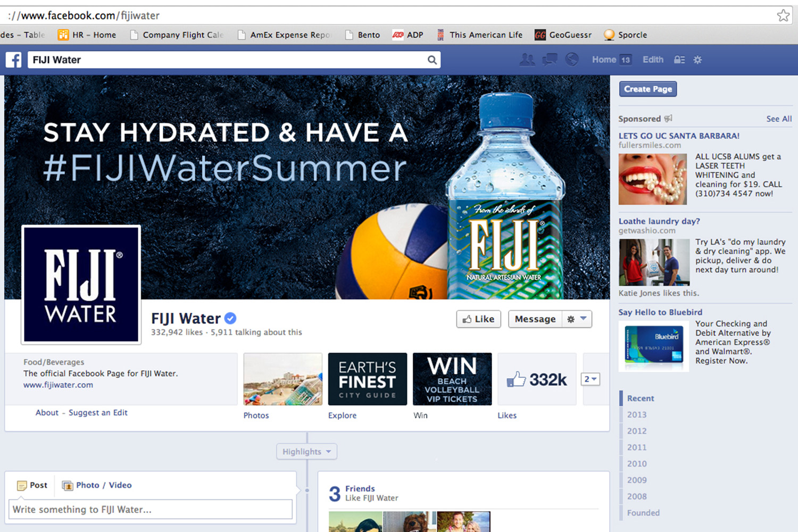Click the search magnifier icon

tap(432, 60)
